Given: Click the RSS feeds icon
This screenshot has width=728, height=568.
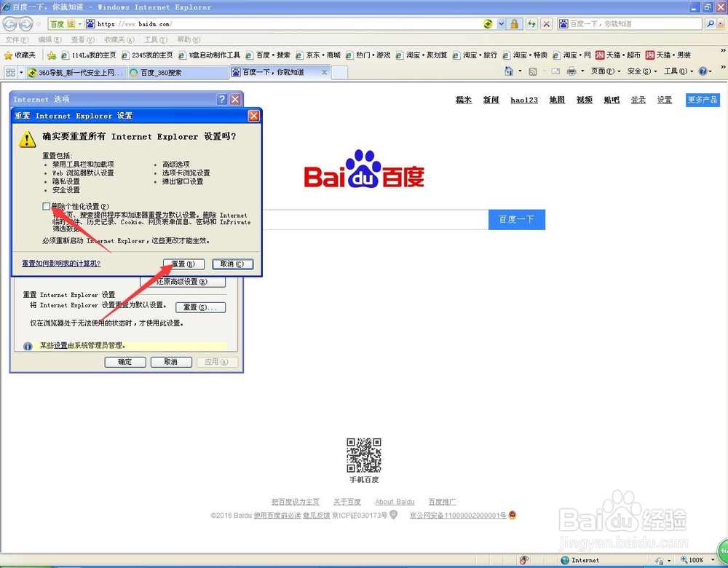Looking at the screenshot, I should pos(533,71).
